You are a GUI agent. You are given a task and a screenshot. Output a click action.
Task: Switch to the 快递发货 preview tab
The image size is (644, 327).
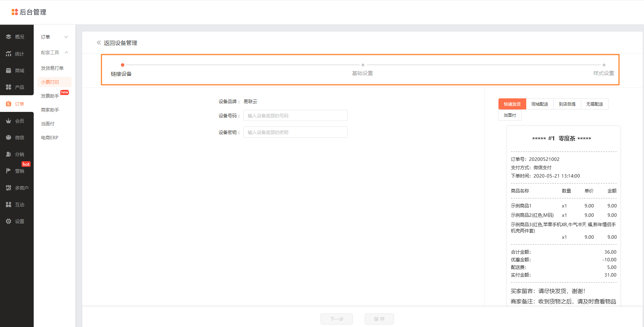point(512,104)
